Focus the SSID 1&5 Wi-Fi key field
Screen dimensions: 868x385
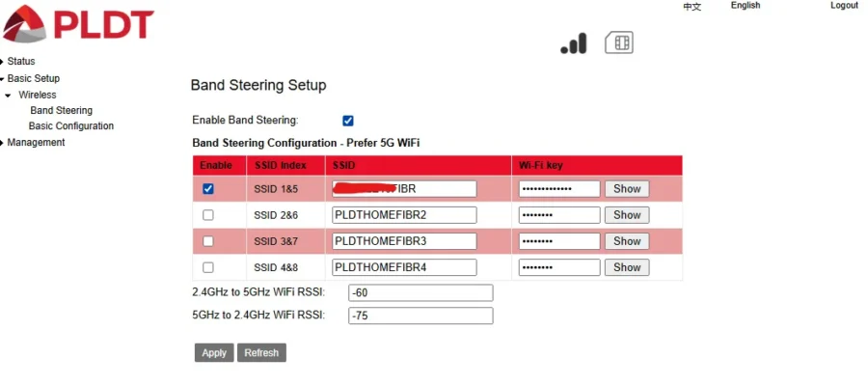tap(559, 189)
